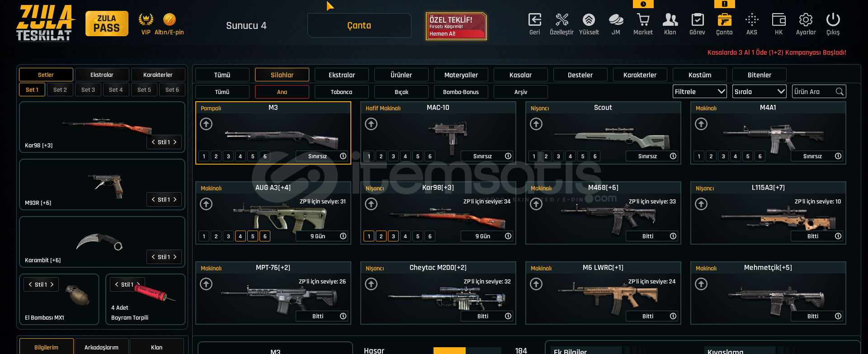Open the Klan icon in top bar
Image resolution: width=868 pixels, height=354 pixels.
coord(670,20)
